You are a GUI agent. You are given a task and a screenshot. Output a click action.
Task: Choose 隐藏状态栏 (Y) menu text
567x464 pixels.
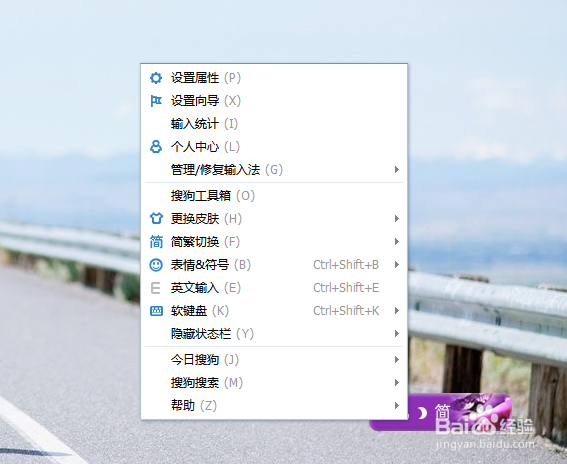(212, 333)
